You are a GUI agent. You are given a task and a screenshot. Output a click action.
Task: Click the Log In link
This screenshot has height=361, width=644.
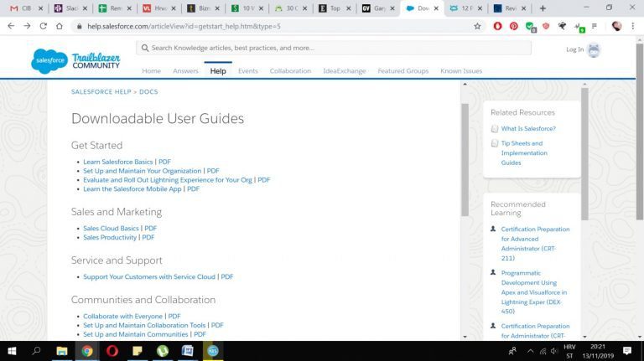tap(574, 49)
